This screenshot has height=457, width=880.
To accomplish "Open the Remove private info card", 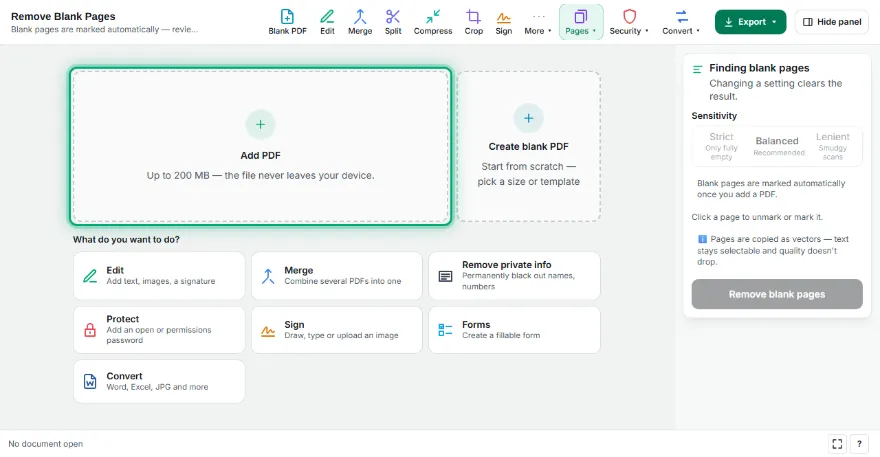I will point(515,276).
